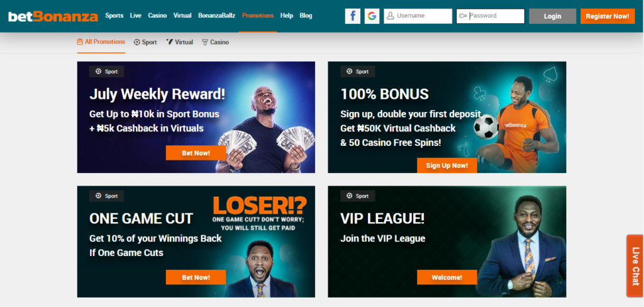Viewport: 644px width, 307px height.
Task: Show All Promotions tab
Action: click(x=101, y=42)
